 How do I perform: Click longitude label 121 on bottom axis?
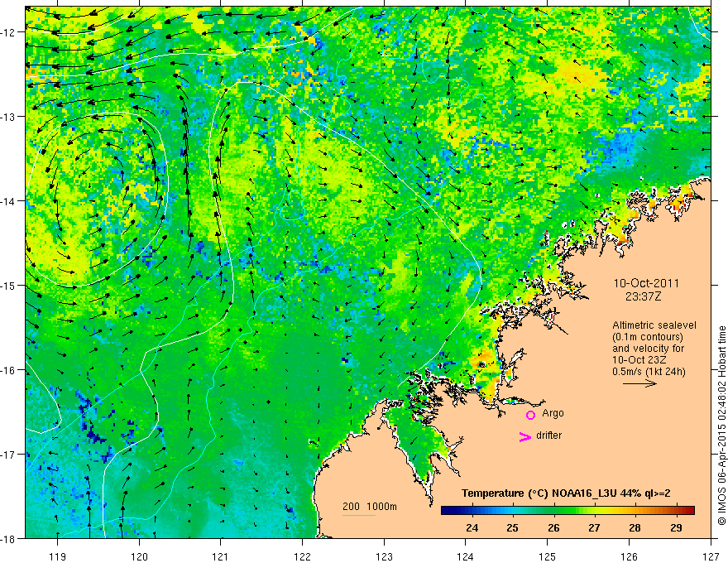[221, 556]
